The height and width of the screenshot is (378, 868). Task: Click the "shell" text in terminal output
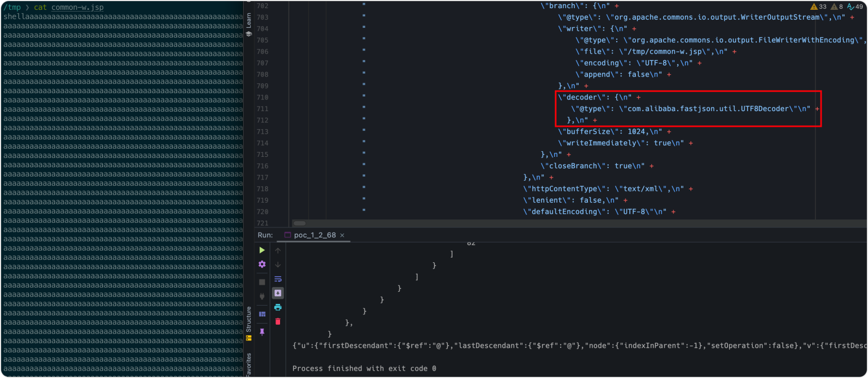coord(14,17)
